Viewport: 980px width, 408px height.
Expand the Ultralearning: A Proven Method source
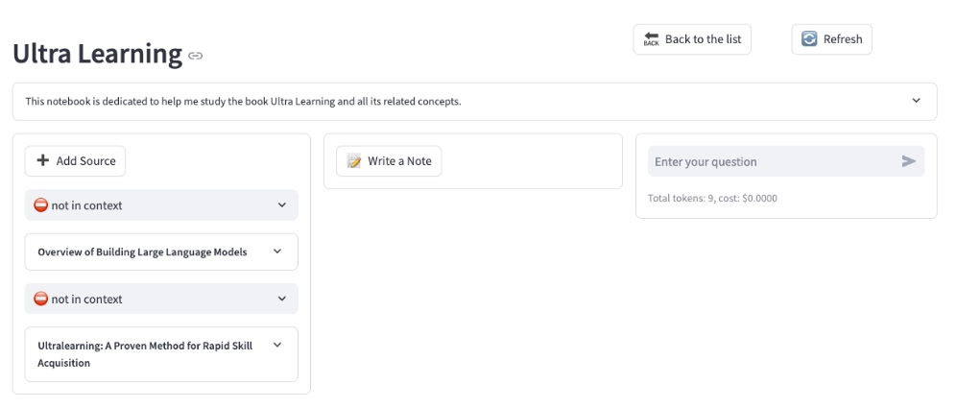point(277,346)
